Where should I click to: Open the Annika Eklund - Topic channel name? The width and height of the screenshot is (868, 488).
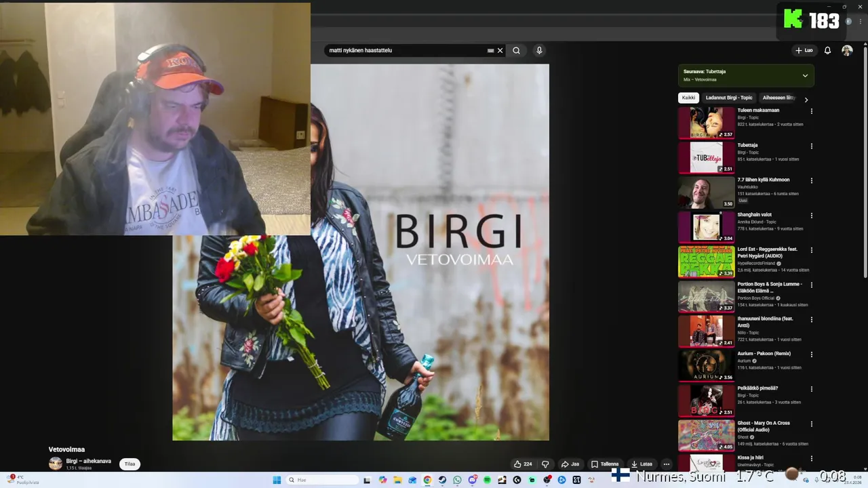click(757, 222)
